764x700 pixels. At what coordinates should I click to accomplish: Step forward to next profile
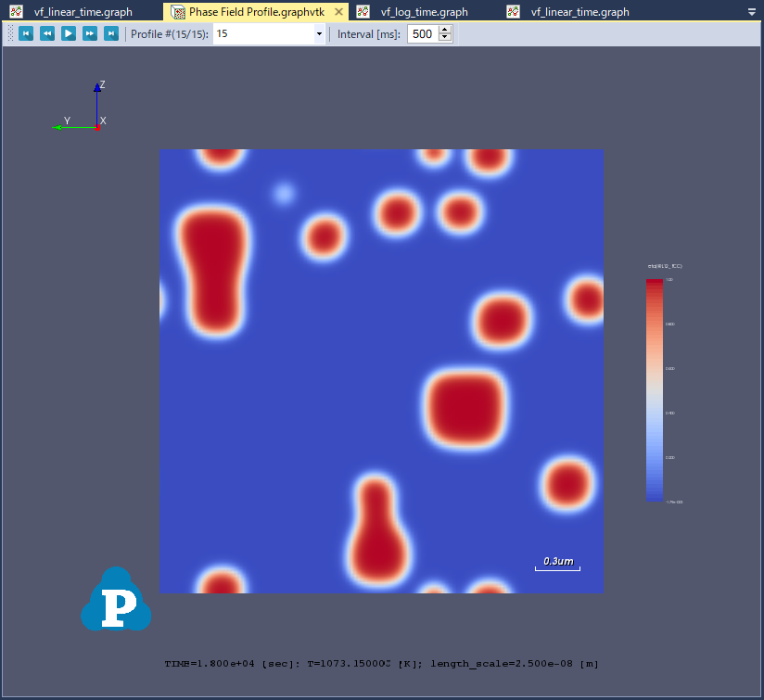point(90,33)
